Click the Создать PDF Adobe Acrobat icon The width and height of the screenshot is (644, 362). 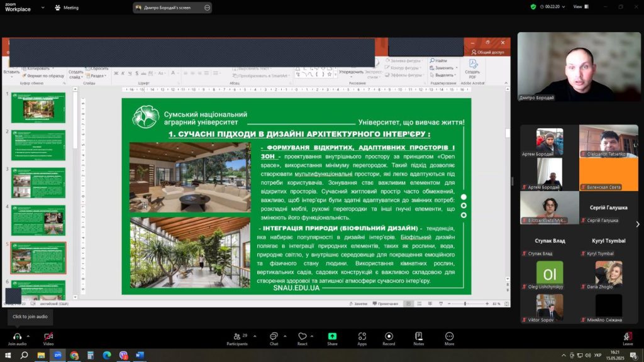473,64
